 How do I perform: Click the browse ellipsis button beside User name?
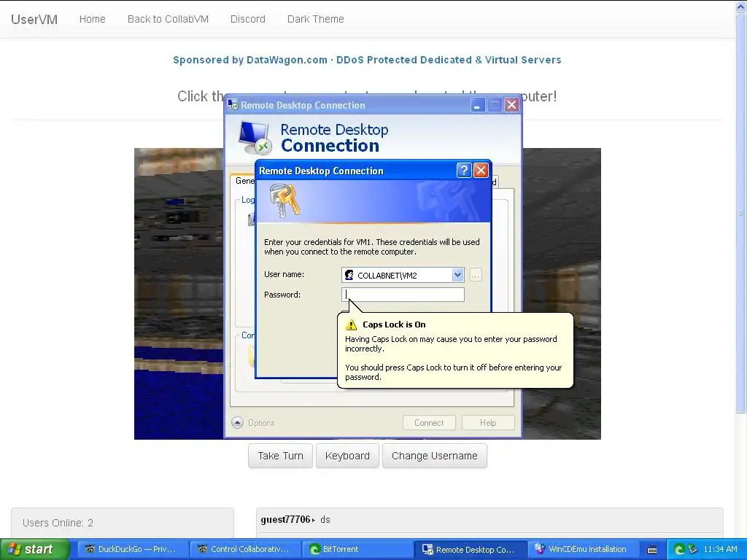tap(476, 275)
